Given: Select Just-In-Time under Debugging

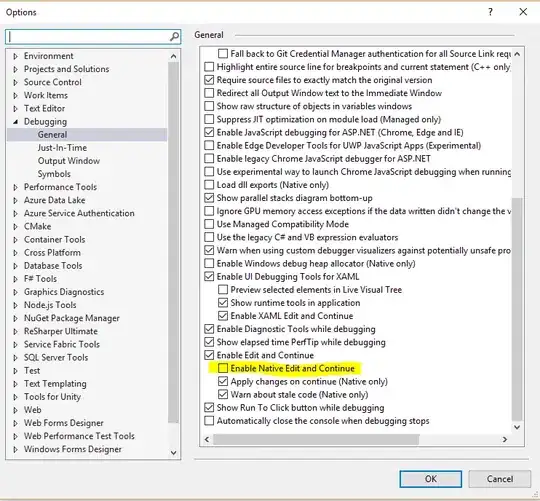Looking at the screenshot, I should coord(62,148).
